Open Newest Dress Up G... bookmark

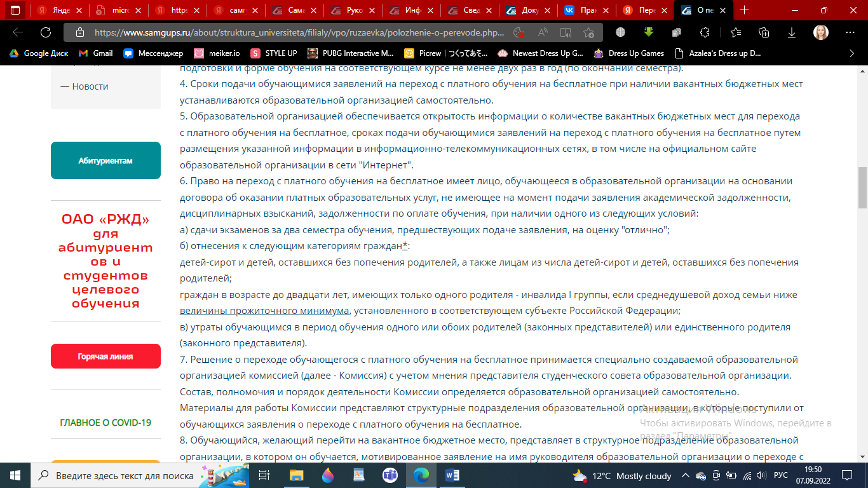click(x=540, y=53)
